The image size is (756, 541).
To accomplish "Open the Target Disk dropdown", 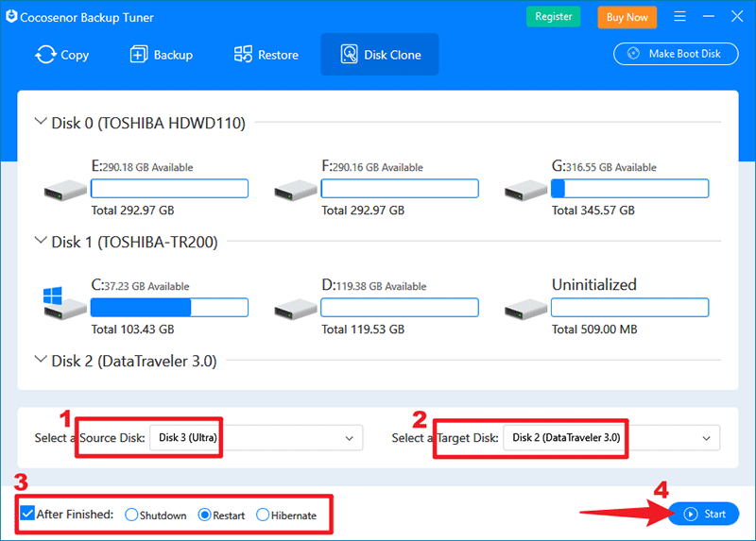I will coord(611,437).
